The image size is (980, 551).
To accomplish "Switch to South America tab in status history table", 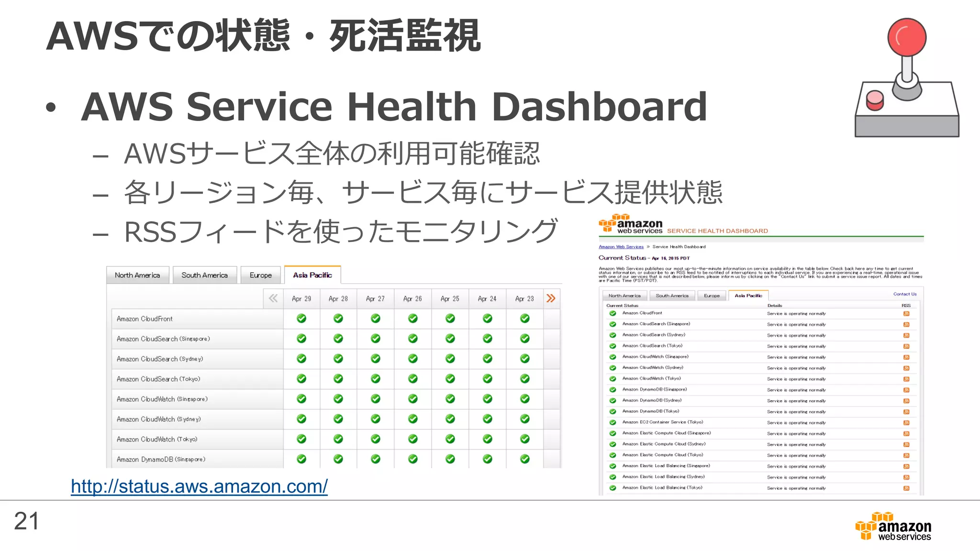I will coord(205,275).
